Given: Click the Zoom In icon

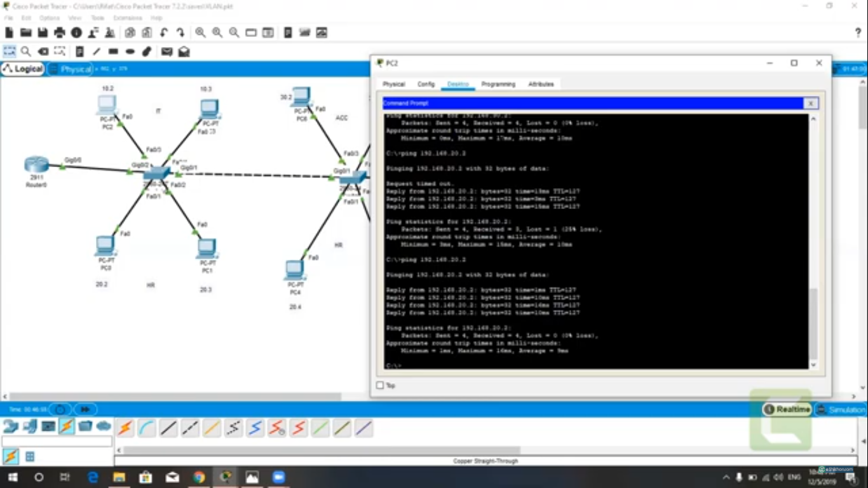Looking at the screenshot, I should click(x=199, y=32).
